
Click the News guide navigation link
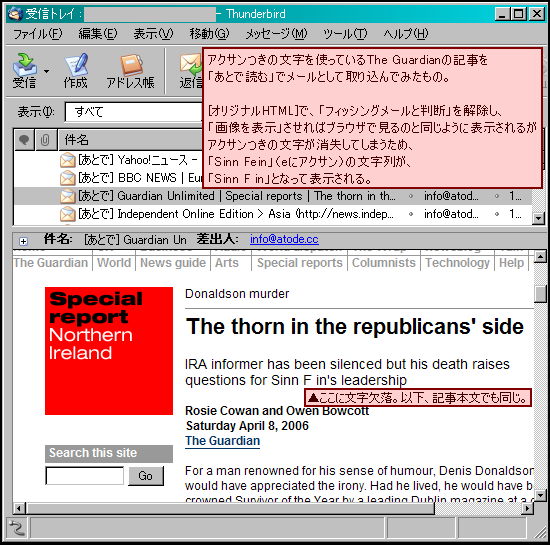click(173, 263)
